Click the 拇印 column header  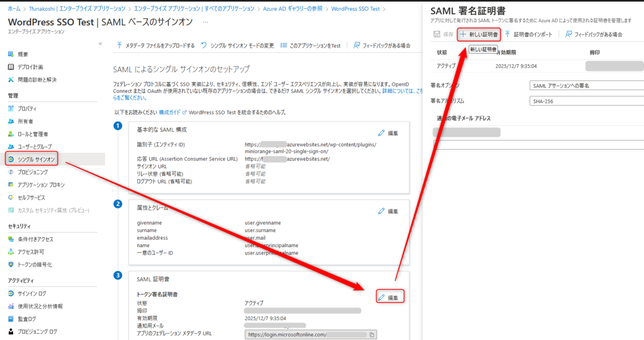click(x=594, y=53)
